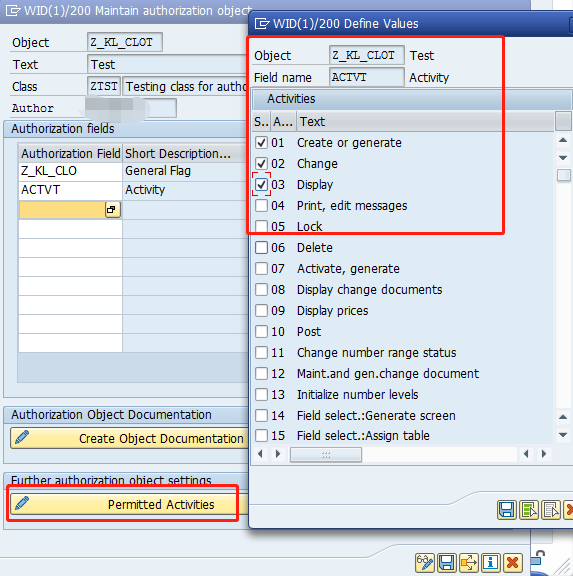Click window menu icon of Define Values title
573x576 pixels.
(262, 24)
